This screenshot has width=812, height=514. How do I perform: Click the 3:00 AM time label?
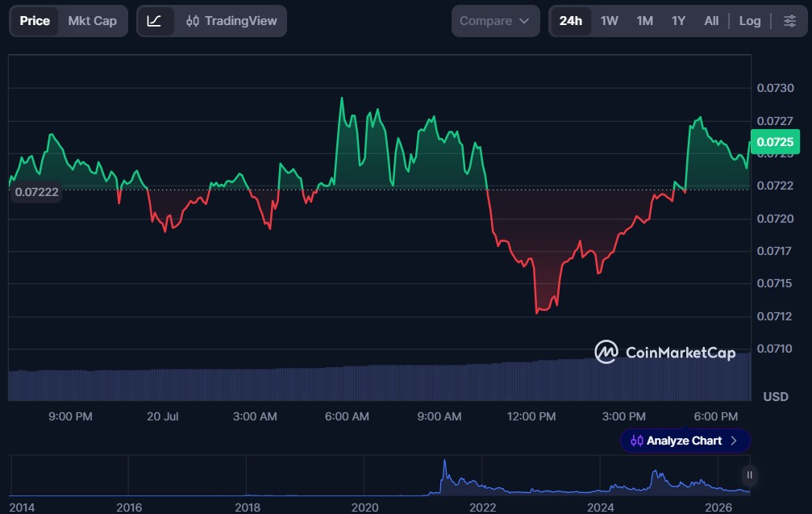pyautogui.click(x=255, y=416)
